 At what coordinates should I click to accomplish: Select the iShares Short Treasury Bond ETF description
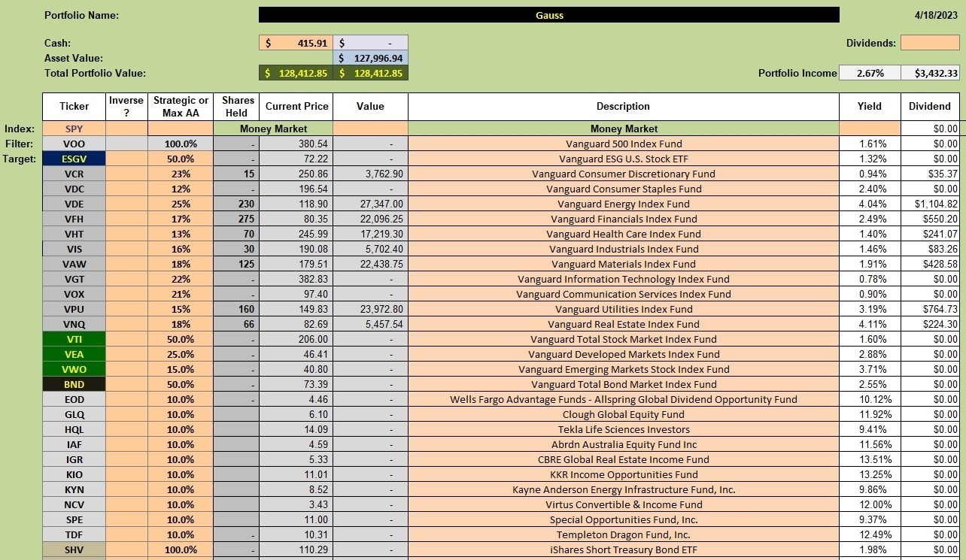pos(623,549)
